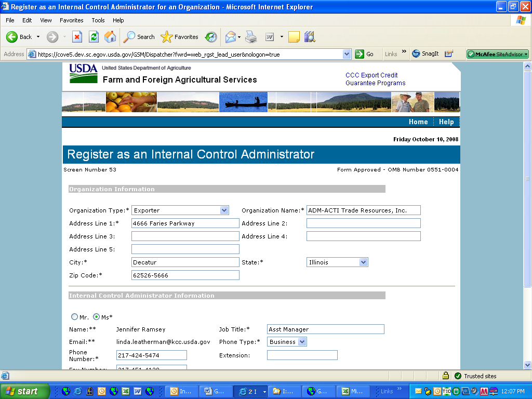
Task: Click the Internet Explorer quick launch icon
Action: click(x=78, y=391)
